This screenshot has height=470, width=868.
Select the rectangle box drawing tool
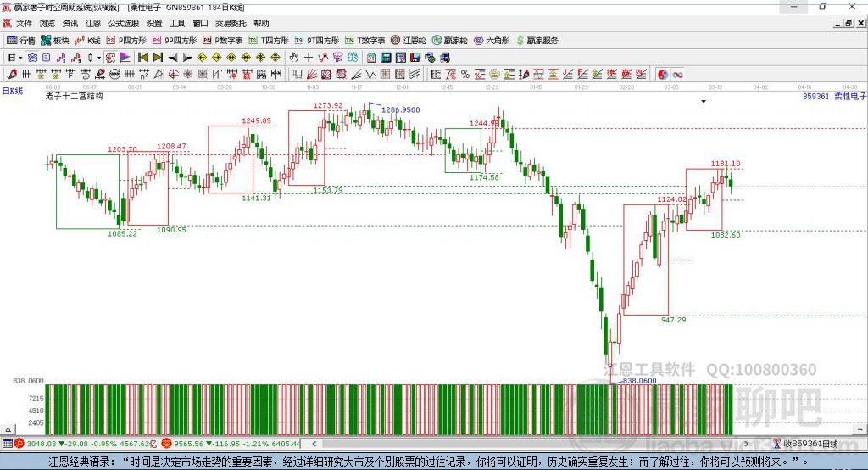[298, 75]
